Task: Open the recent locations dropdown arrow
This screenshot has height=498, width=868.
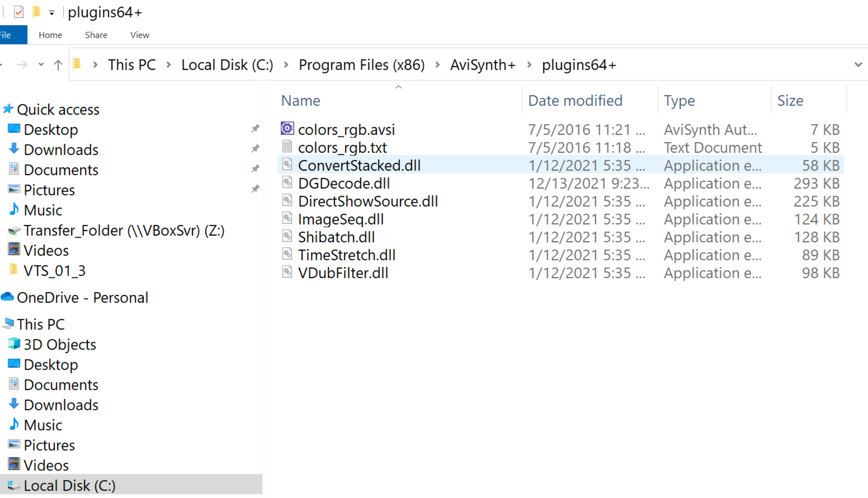Action: [41, 64]
